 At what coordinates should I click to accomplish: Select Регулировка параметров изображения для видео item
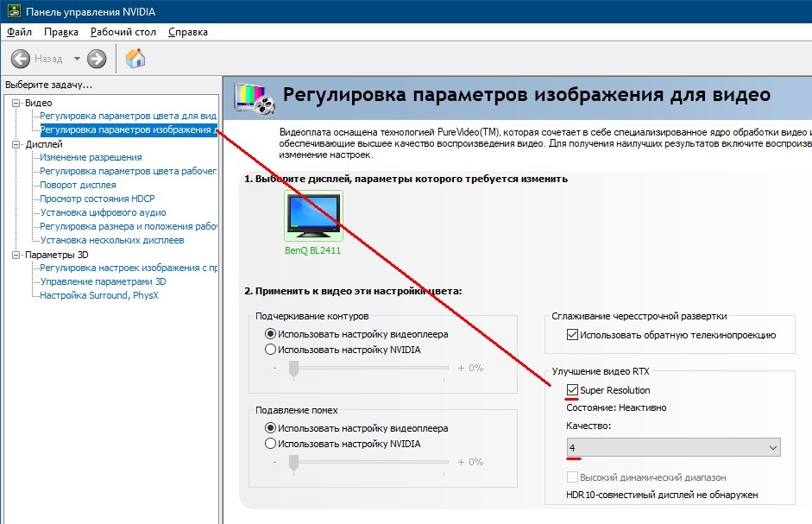click(129, 129)
